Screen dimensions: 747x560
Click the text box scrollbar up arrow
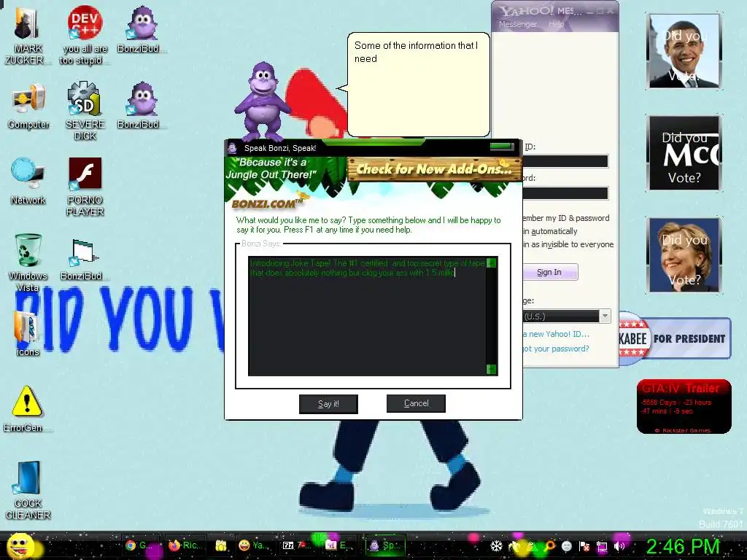[x=492, y=262]
